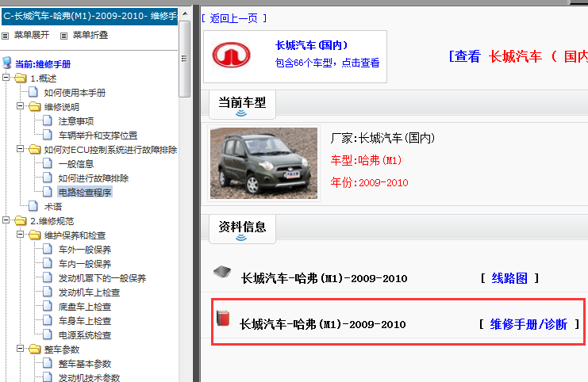This screenshot has width=588, height=382.
Task: Click the 当前:维修手册 heading
Action: 43,64
